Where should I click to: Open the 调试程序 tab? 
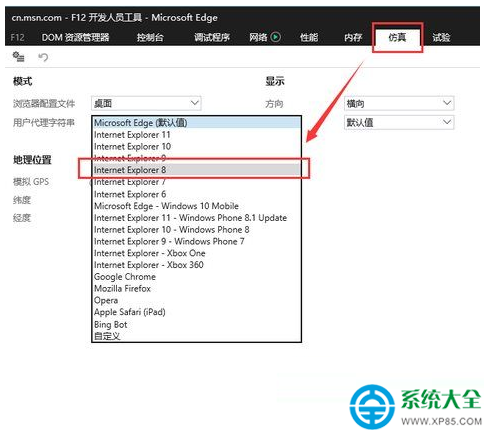click(x=212, y=37)
